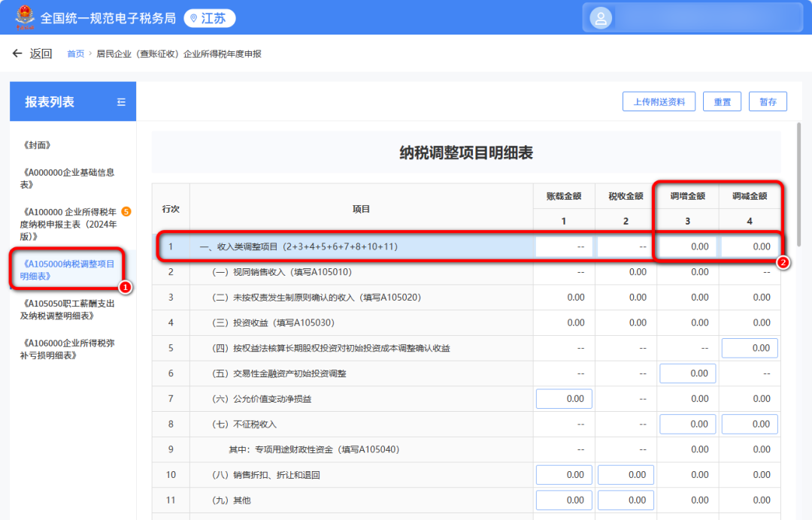
Task: Click （九）其他 row text
Action: click(x=232, y=500)
